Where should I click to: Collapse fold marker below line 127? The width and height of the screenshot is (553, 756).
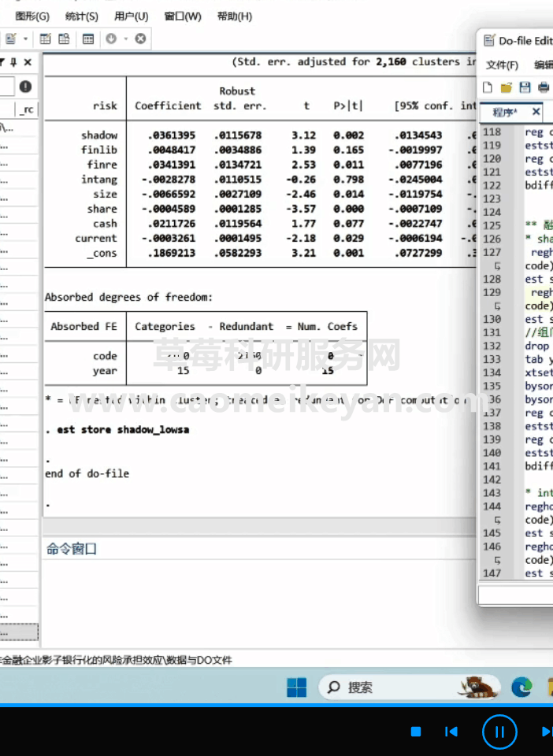point(498,265)
